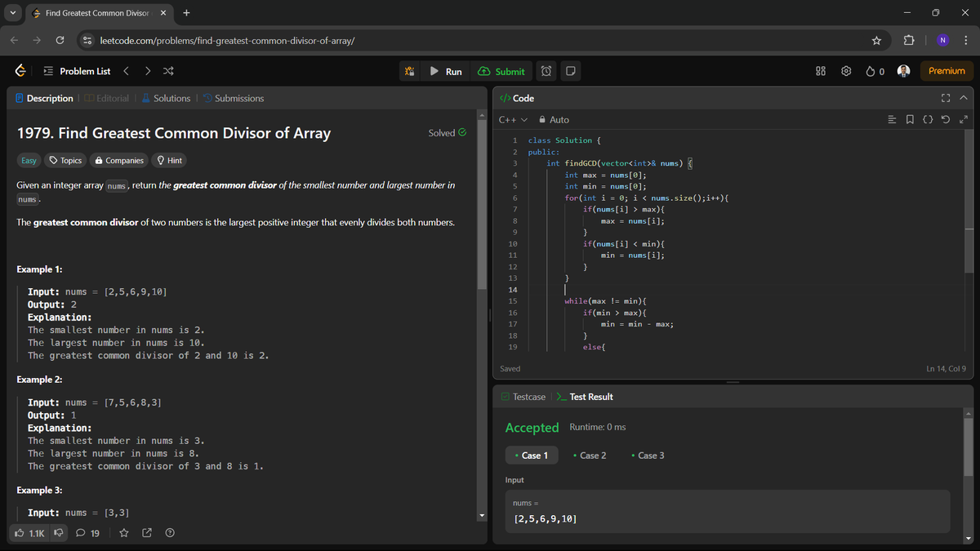Go to the next problem arrow
Image resolution: width=980 pixels, height=551 pixels.
coord(147,71)
